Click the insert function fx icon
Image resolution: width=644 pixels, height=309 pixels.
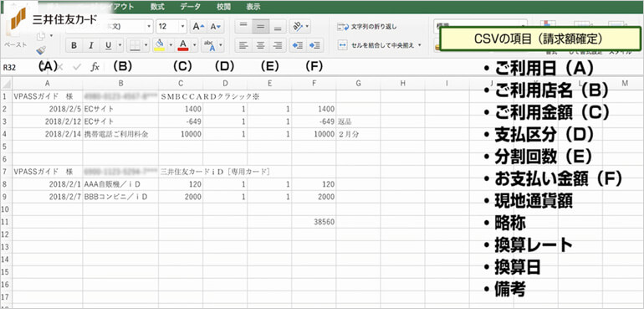pyautogui.click(x=95, y=67)
